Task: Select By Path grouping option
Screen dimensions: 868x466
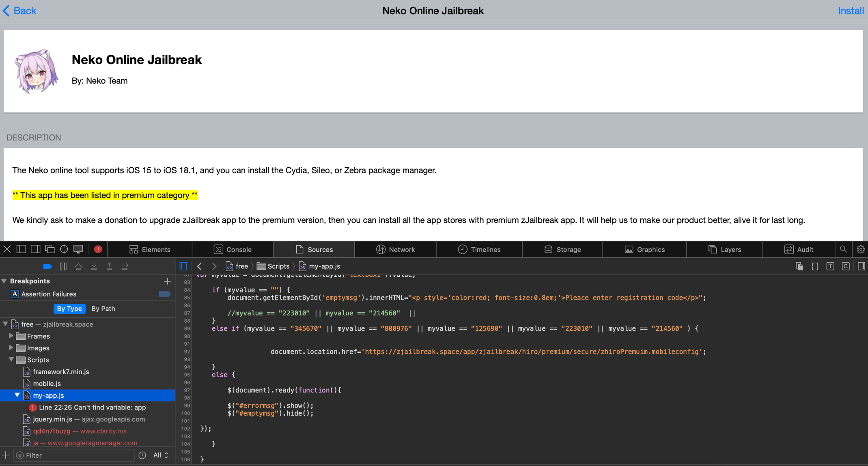Action: 103,309
